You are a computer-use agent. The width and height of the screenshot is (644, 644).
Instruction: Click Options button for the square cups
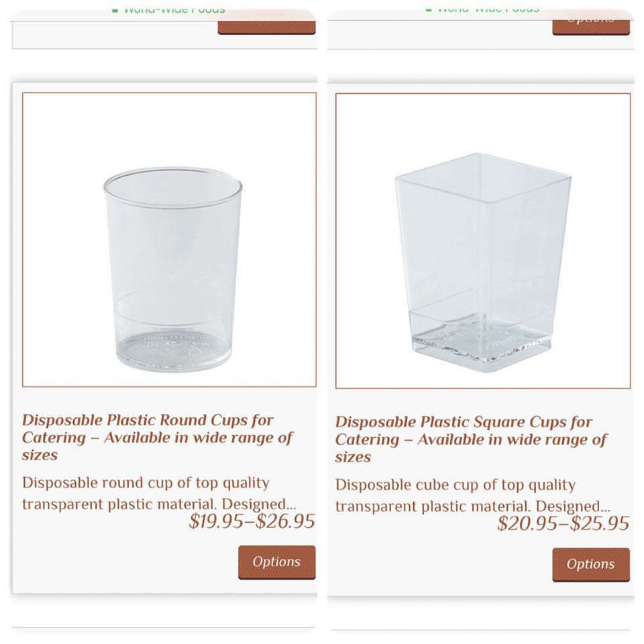pos(590,564)
